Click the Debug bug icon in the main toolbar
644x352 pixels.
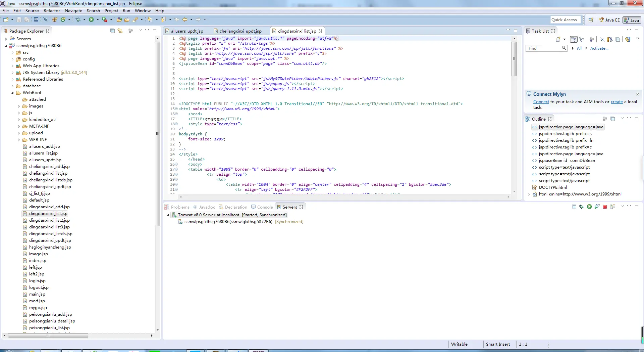click(x=78, y=19)
